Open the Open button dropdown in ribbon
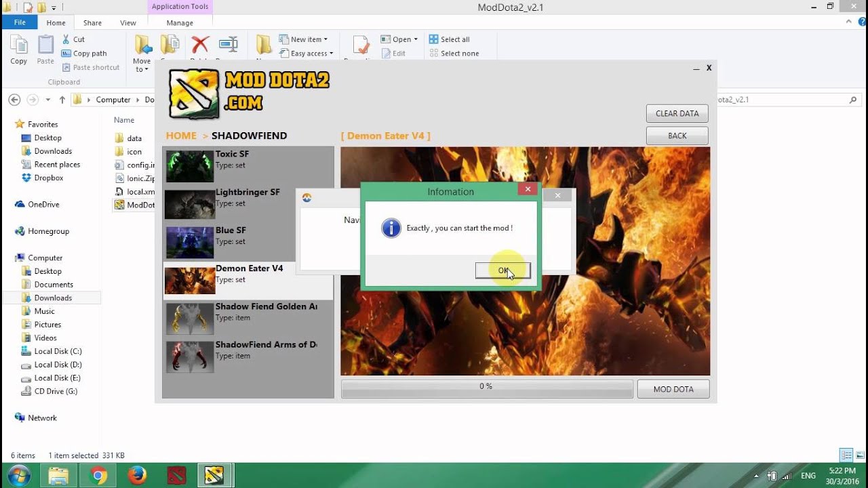Image resolution: width=868 pixels, height=488 pixels. 399,39
